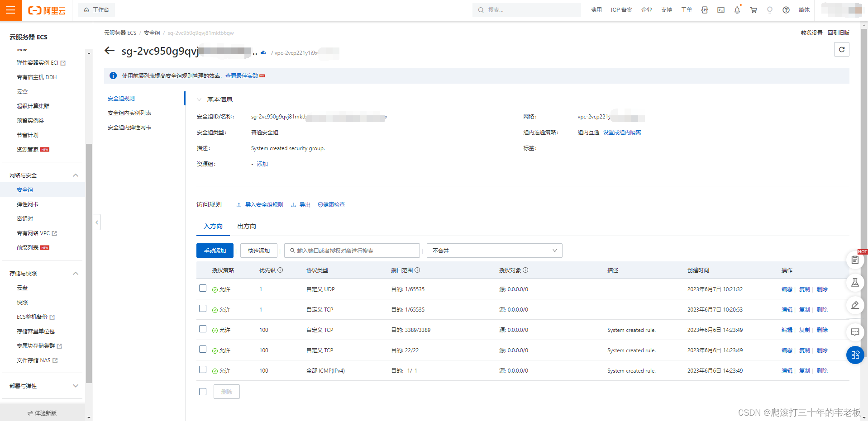Switch to the 入方向 tab
The width and height of the screenshot is (868, 421).
pyautogui.click(x=213, y=226)
